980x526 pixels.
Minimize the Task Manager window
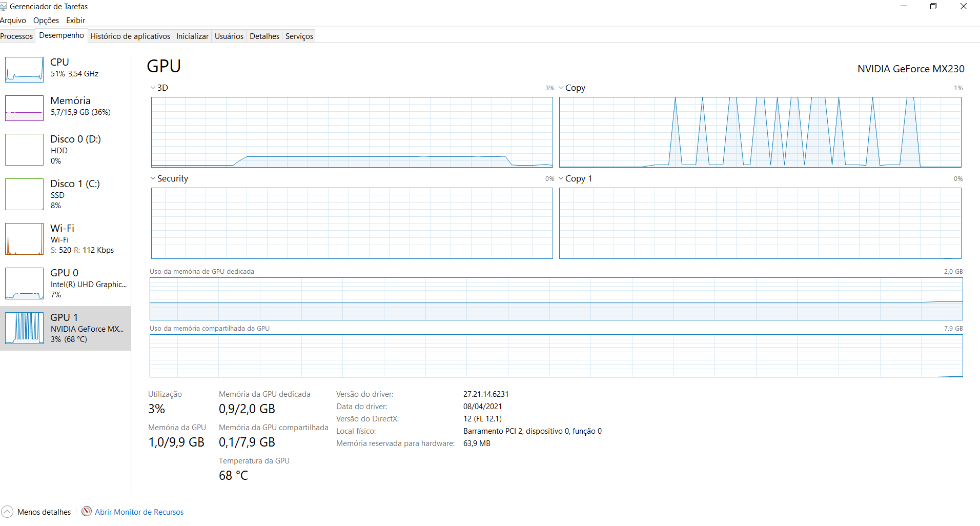(904, 6)
